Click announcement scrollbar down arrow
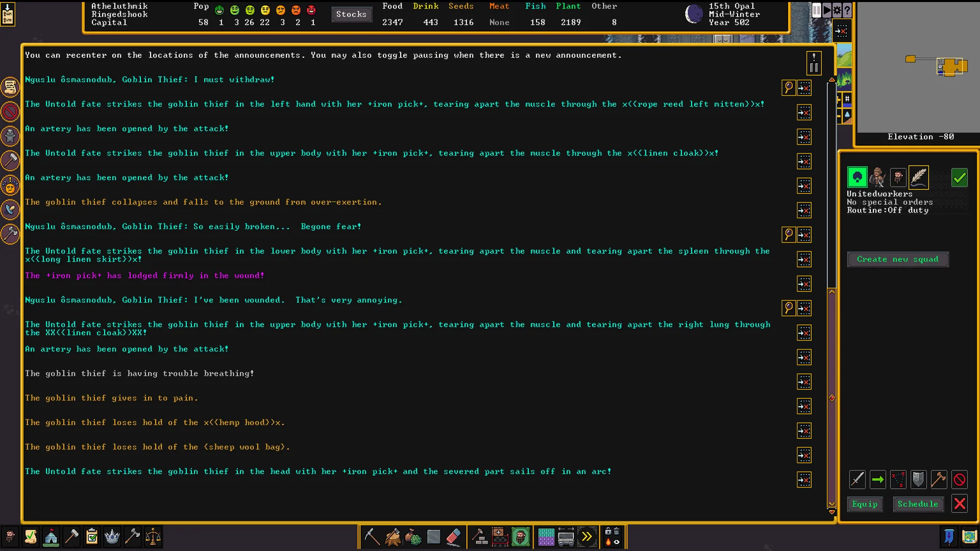This screenshot has height=551, width=980. 831,512
